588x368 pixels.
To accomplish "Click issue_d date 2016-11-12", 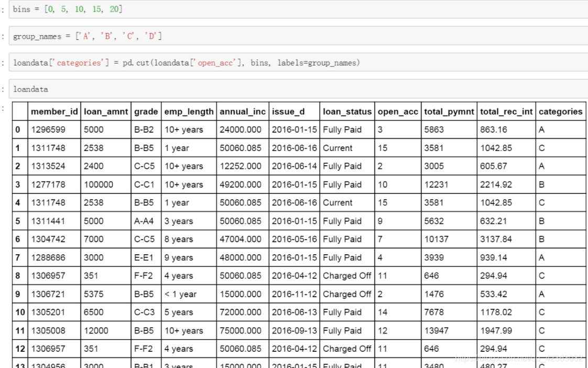I will pyautogui.click(x=295, y=294).
